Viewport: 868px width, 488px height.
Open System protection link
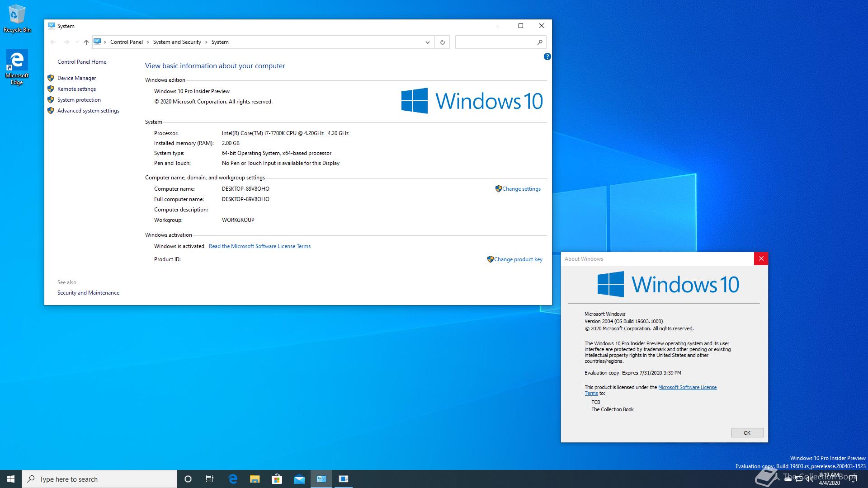click(x=79, y=100)
